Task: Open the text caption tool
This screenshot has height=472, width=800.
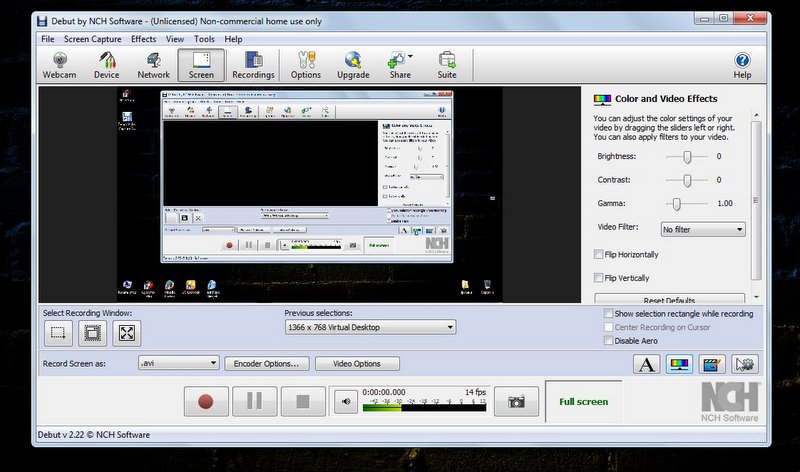Action: 646,364
